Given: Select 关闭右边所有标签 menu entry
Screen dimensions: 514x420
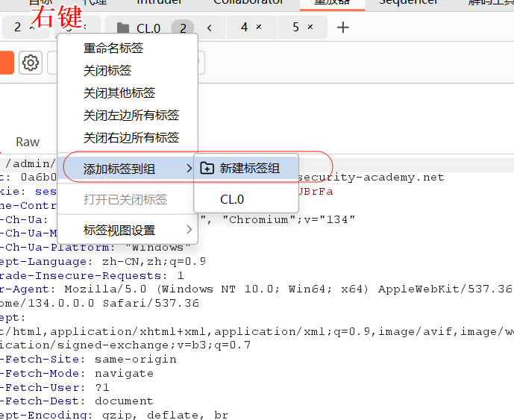Looking at the screenshot, I should pos(128,137).
